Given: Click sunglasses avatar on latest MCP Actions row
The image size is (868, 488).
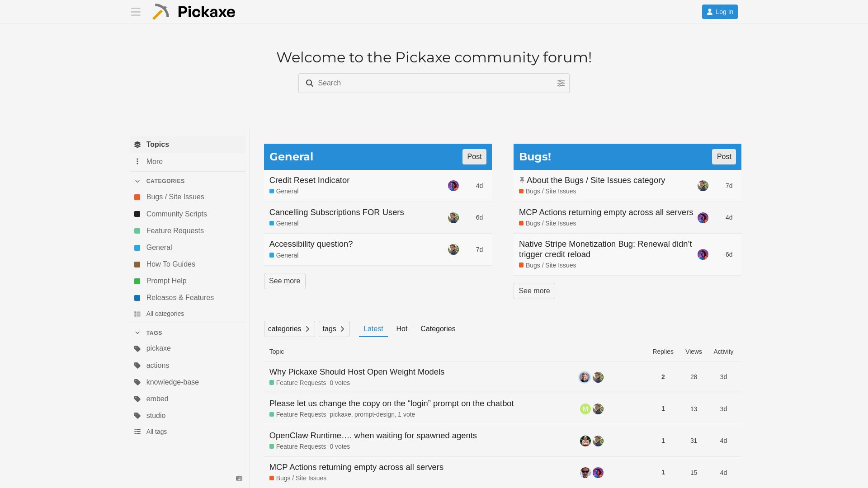Looking at the screenshot, I should point(585,473).
